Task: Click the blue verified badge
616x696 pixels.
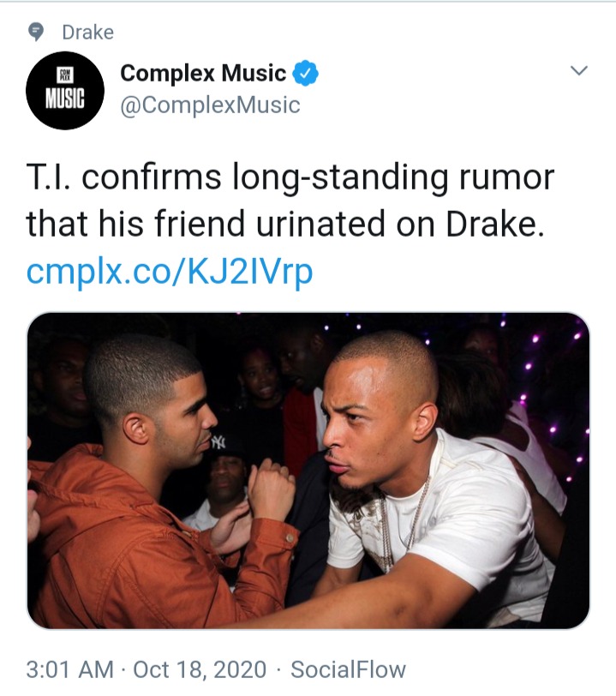Action: click(305, 73)
